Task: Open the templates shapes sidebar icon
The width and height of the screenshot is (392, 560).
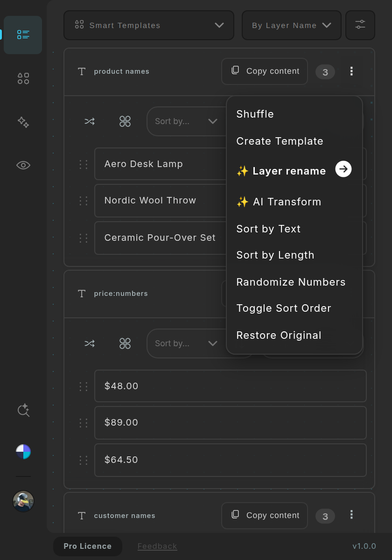Action: 23,78
